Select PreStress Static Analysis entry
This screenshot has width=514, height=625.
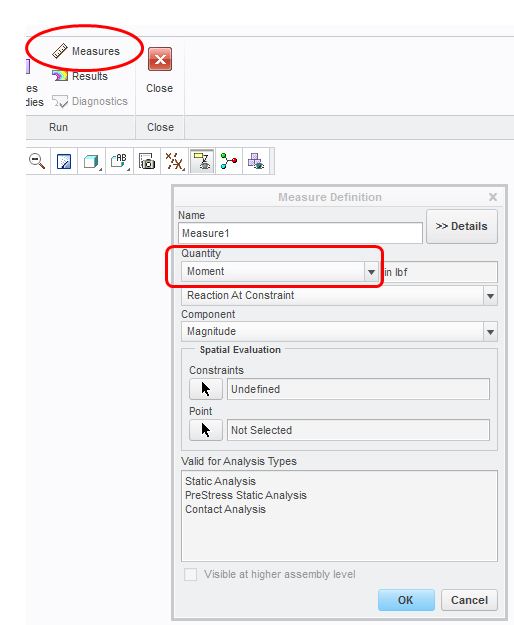[246, 495]
